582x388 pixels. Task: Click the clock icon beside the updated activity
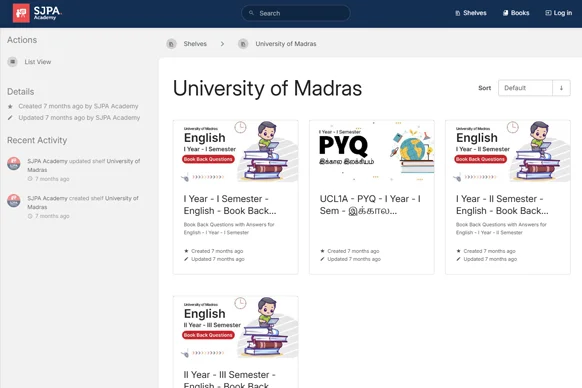(30, 179)
